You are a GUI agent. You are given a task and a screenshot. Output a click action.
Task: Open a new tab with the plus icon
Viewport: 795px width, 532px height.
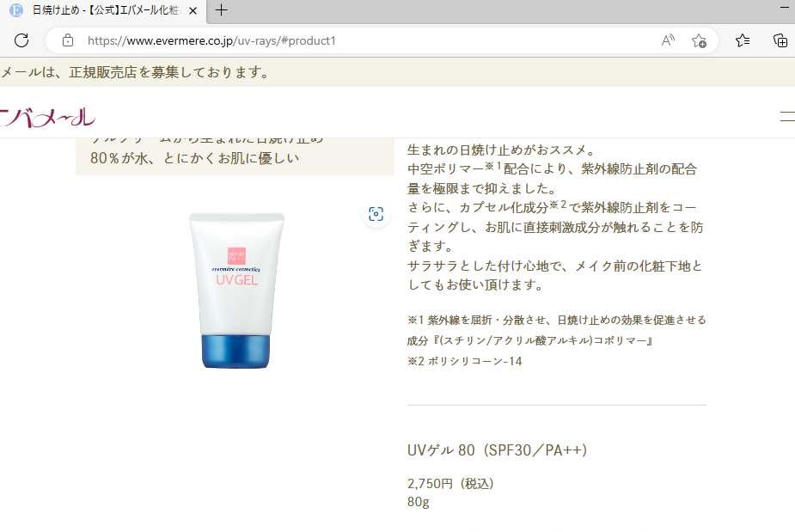(x=221, y=10)
